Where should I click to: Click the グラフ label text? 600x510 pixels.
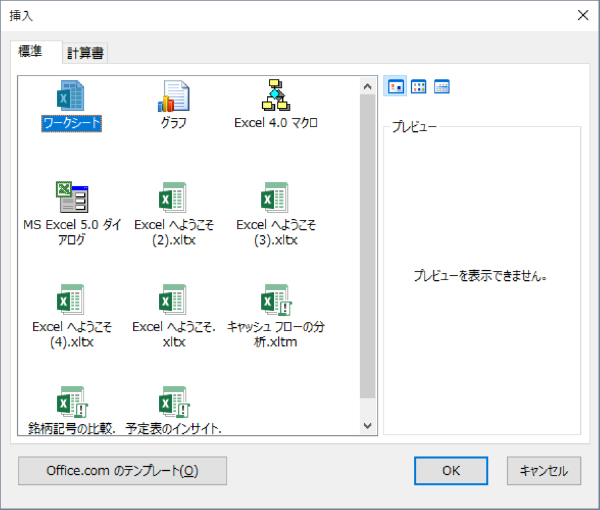(x=174, y=123)
